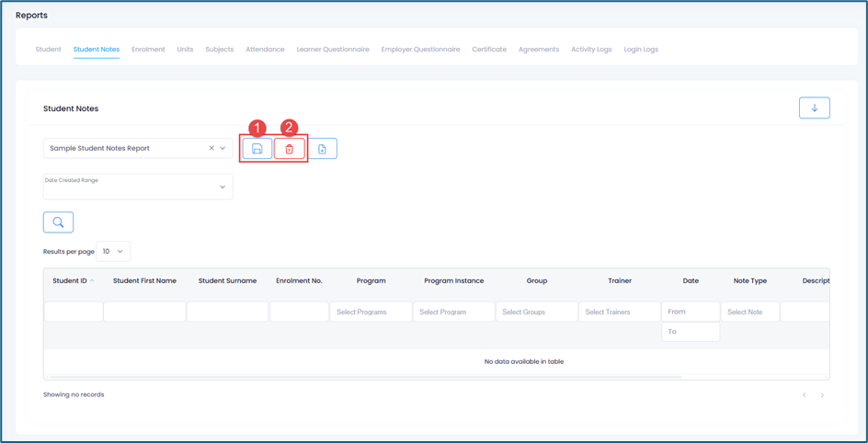Go to next page arrow
Image resolution: width=868 pixels, height=443 pixels.
point(822,395)
